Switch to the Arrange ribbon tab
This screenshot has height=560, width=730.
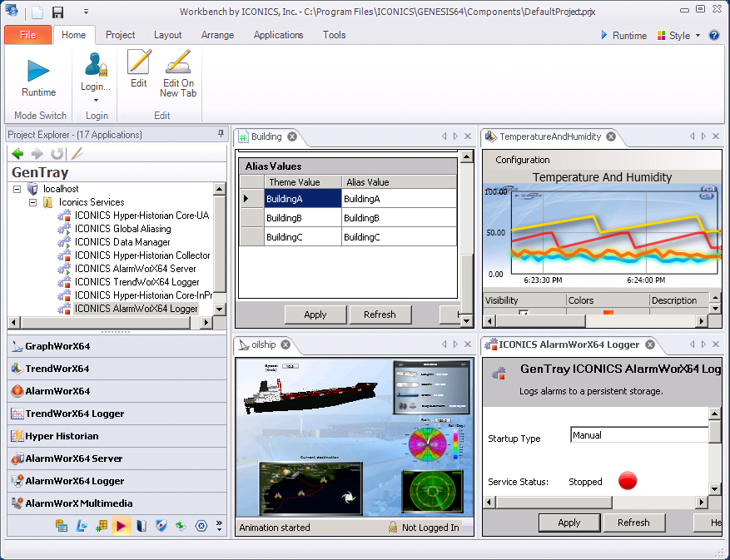pyautogui.click(x=217, y=35)
